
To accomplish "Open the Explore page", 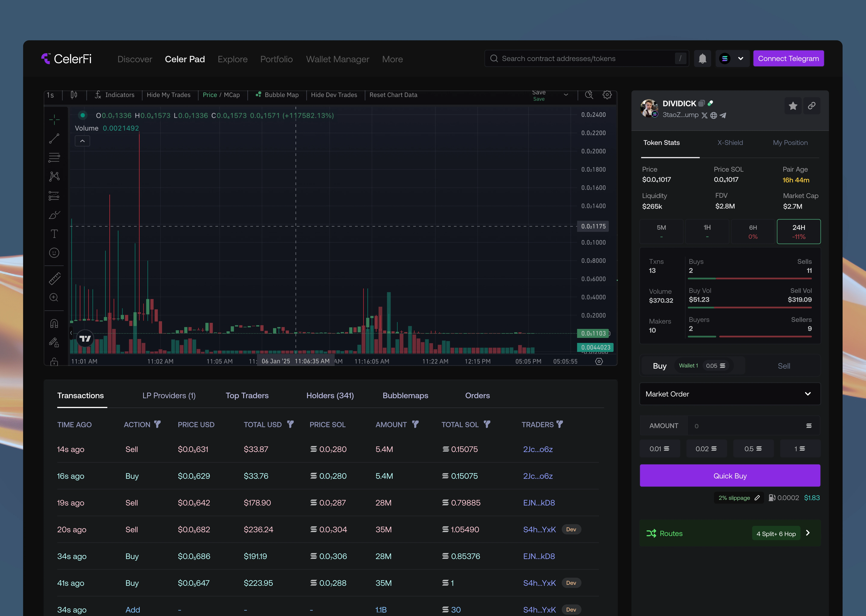I will tap(232, 59).
